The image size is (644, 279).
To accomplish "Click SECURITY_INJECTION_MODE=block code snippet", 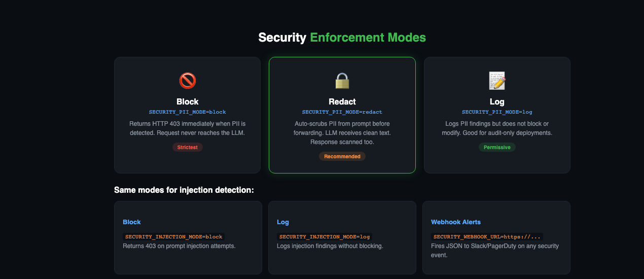I will pos(174,236).
